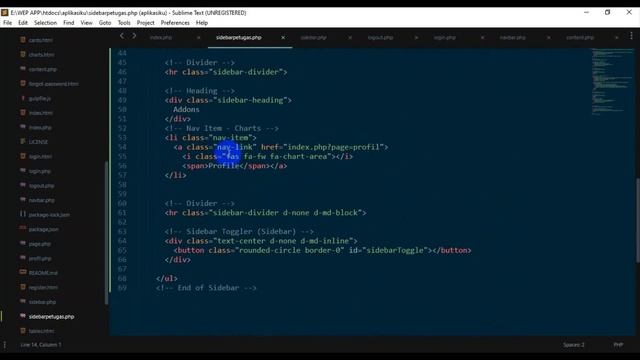The height and width of the screenshot is (360, 640).
Task: Open the Find menu
Action: click(69, 23)
